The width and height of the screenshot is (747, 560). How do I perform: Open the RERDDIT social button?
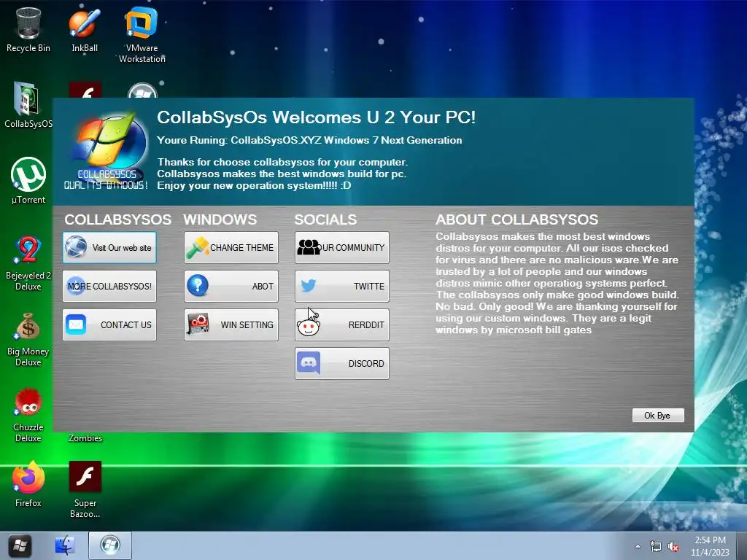342,324
